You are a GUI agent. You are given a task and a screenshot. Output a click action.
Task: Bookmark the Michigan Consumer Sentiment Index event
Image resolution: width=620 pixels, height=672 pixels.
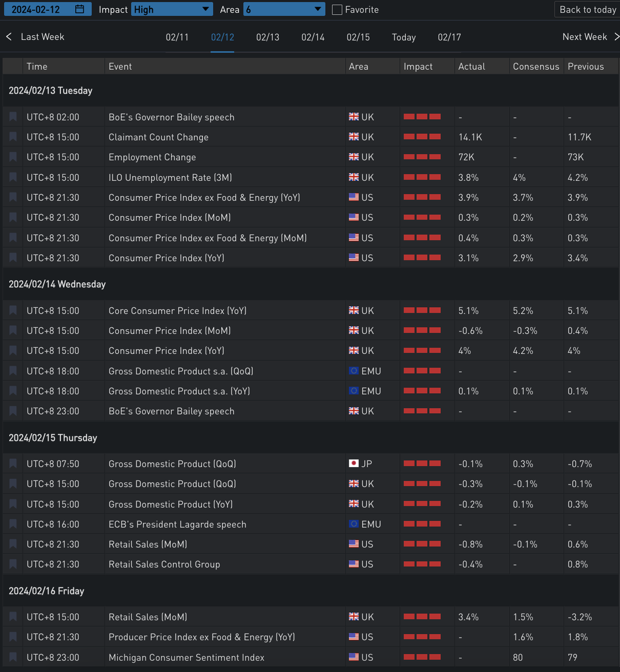[x=13, y=657]
